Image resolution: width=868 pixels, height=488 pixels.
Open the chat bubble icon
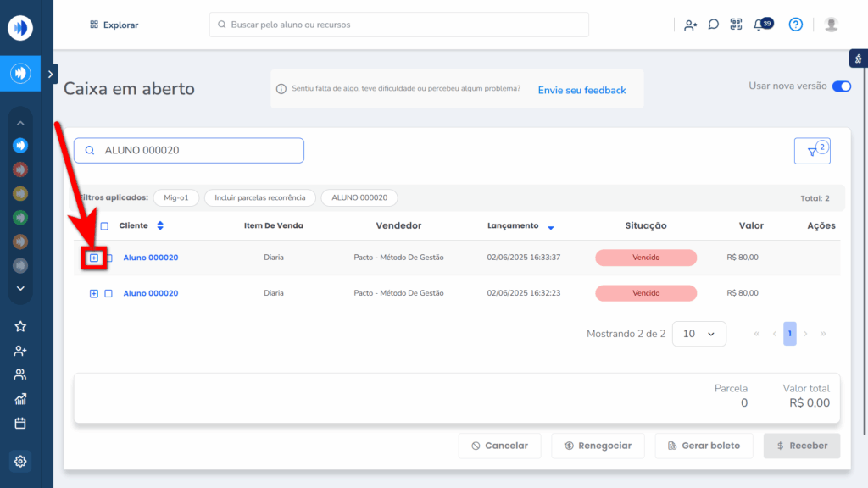click(714, 25)
